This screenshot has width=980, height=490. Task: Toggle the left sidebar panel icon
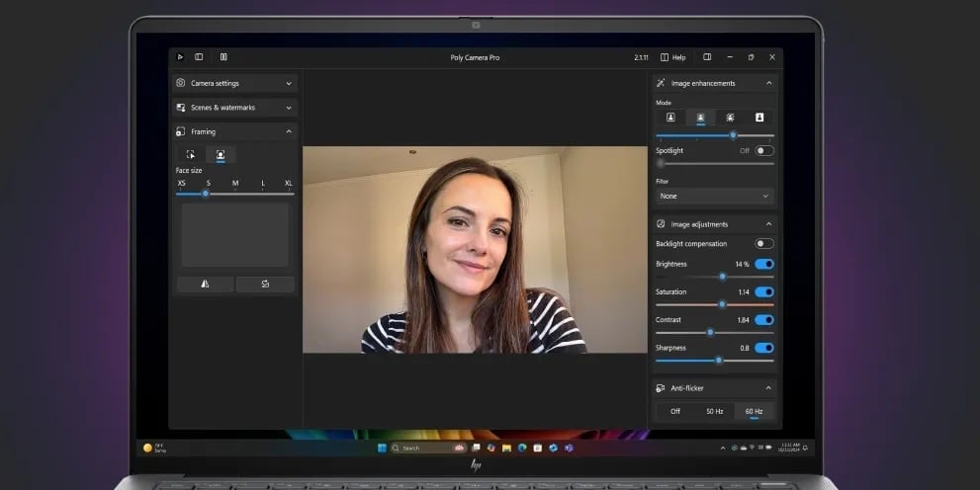click(199, 57)
